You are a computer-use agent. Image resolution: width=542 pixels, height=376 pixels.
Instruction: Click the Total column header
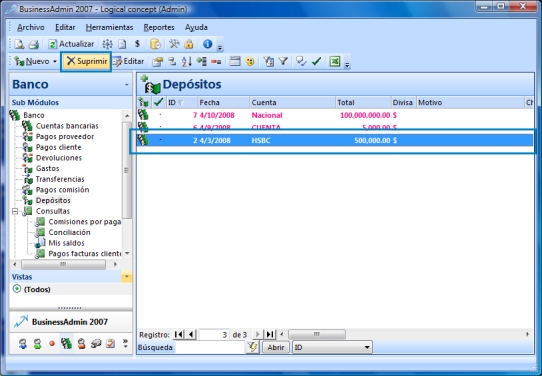point(363,103)
